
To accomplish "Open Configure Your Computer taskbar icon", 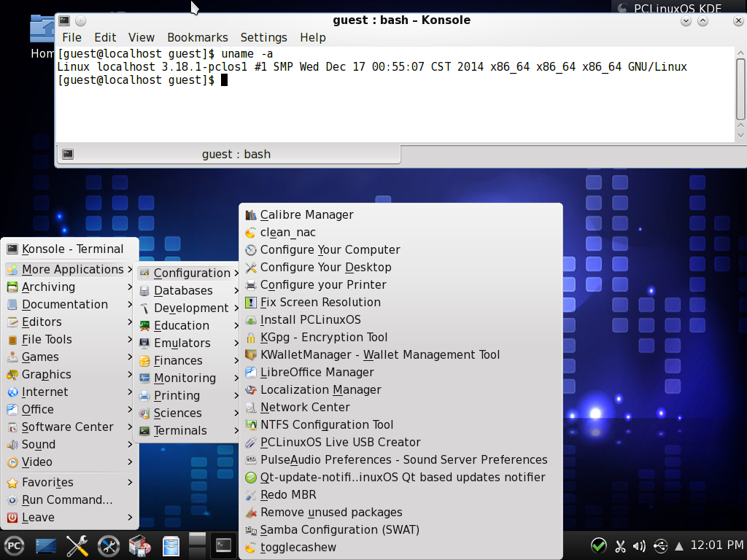I will [x=109, y=545].
